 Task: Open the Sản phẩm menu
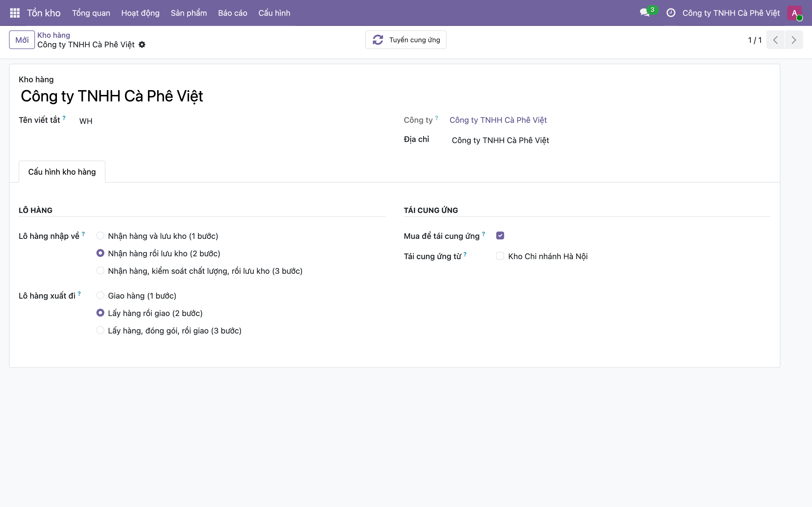click(x=189, y=13)
